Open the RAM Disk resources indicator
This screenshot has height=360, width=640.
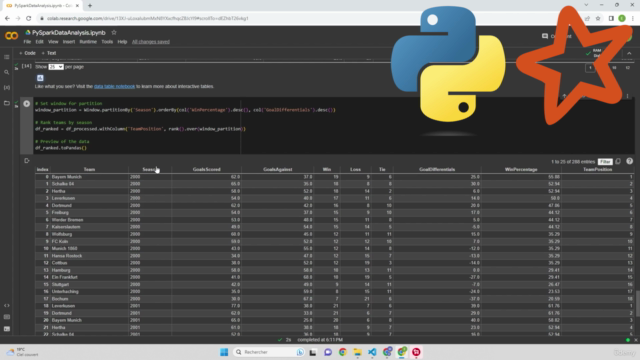(594, 53)
